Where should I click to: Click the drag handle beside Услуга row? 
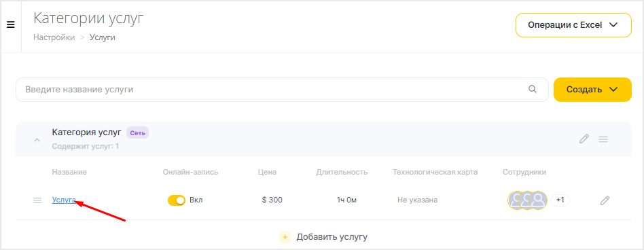[x=37, y=200]
